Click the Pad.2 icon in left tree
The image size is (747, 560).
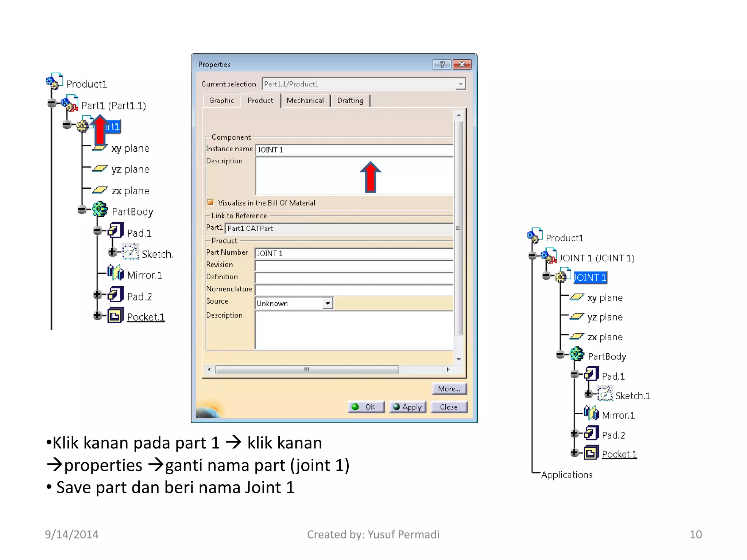[115, 294]
